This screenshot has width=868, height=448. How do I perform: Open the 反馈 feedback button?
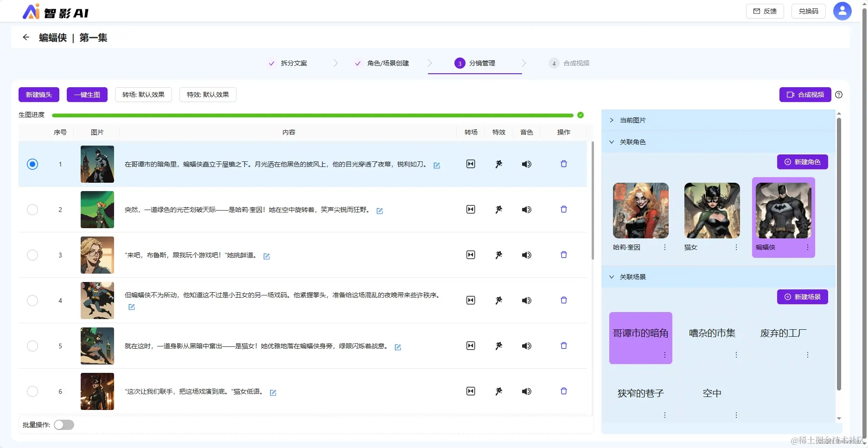tap(765, 11)
